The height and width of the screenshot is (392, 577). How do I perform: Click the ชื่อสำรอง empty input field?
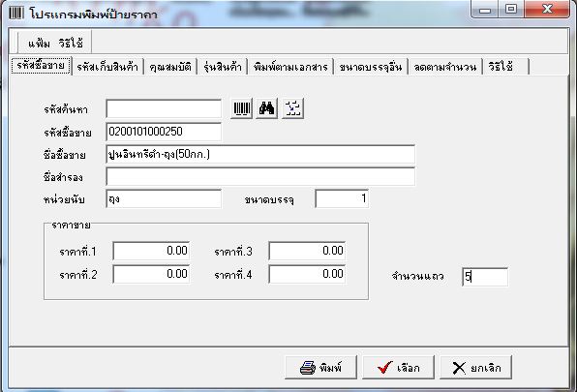[260, 176]
